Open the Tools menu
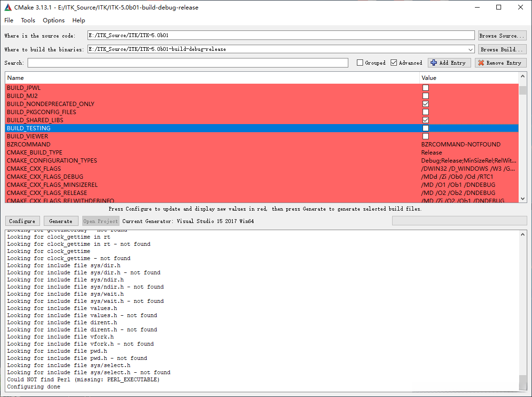Image resolution: width=532 pixels, height=397 pixels. (x=28, y=20)
